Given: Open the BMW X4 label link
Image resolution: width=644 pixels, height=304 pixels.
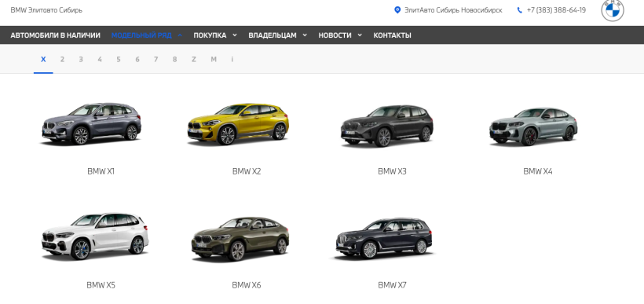Looking at the screenshot, I should pos(538,172).
